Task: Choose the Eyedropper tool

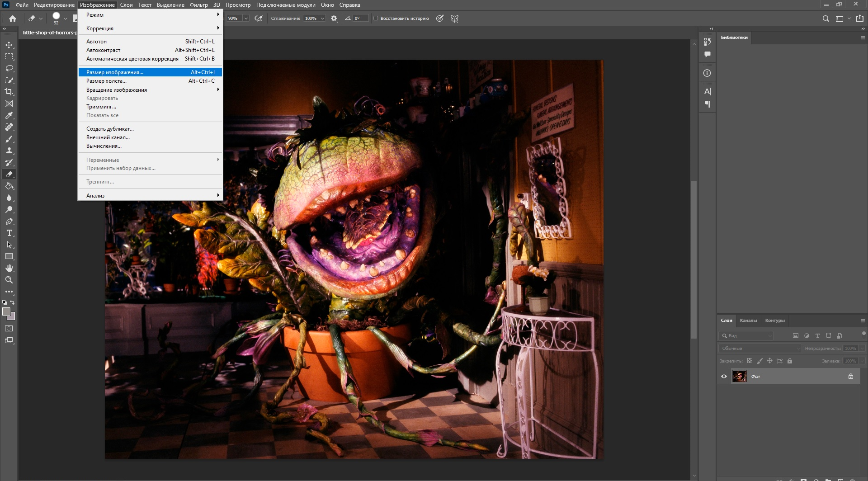Action: click(x=9, y=116)
